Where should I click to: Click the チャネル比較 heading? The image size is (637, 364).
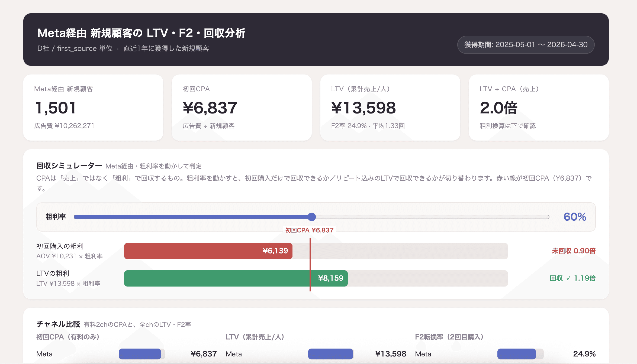click(x=58, y=324)
